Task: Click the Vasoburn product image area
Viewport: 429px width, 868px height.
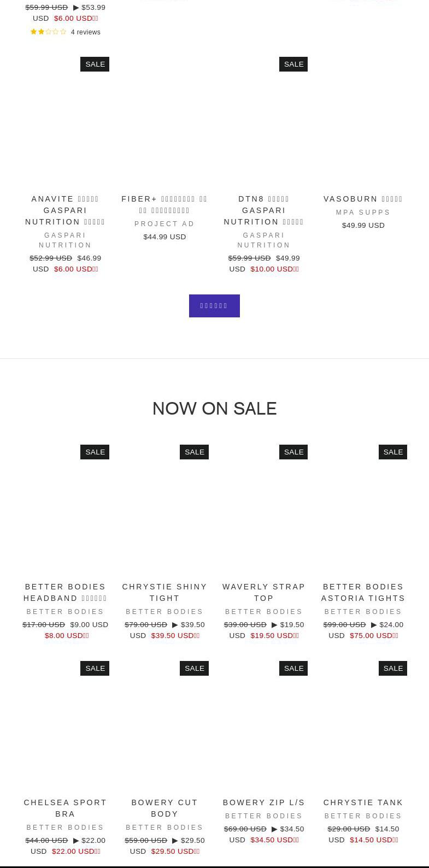Action: (x=363, y=123)
